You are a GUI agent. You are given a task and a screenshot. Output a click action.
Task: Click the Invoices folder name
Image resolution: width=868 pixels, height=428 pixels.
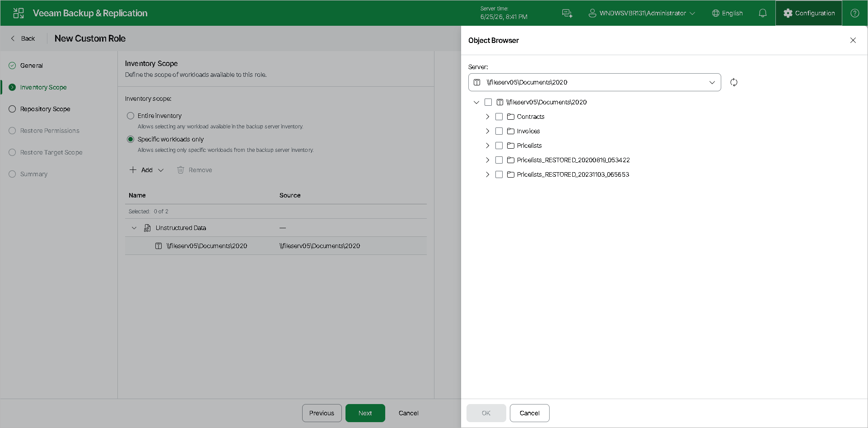tap(528, 131)
